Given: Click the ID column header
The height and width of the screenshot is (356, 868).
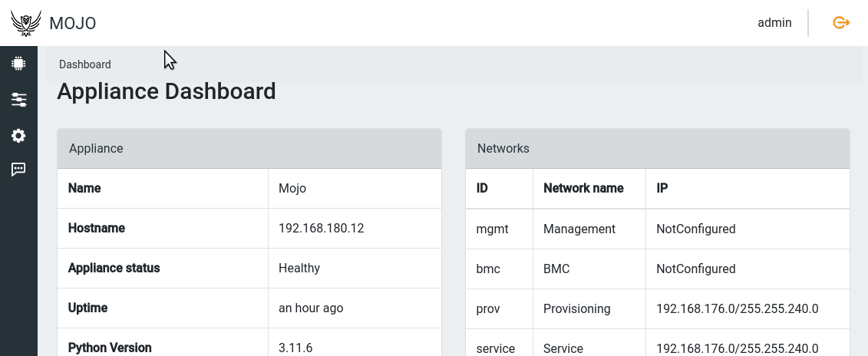Looking at the screenshot, I should (483, 188).
